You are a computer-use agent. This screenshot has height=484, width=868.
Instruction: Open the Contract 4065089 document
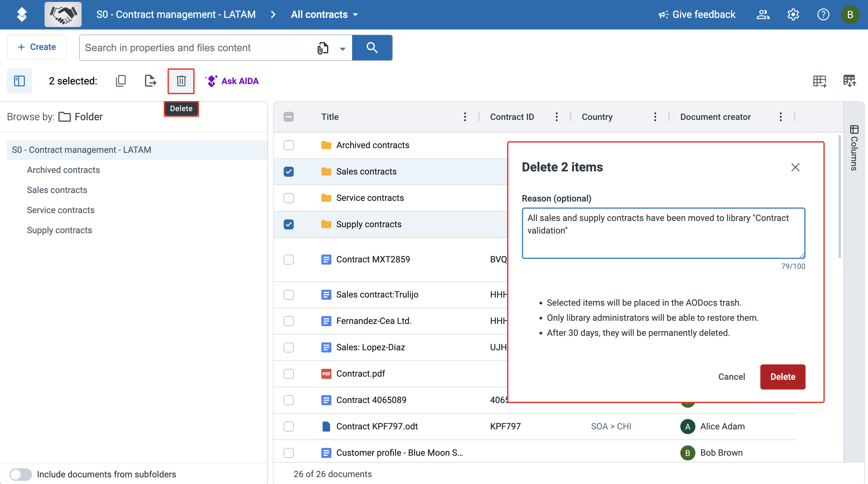tap(371, 400)
